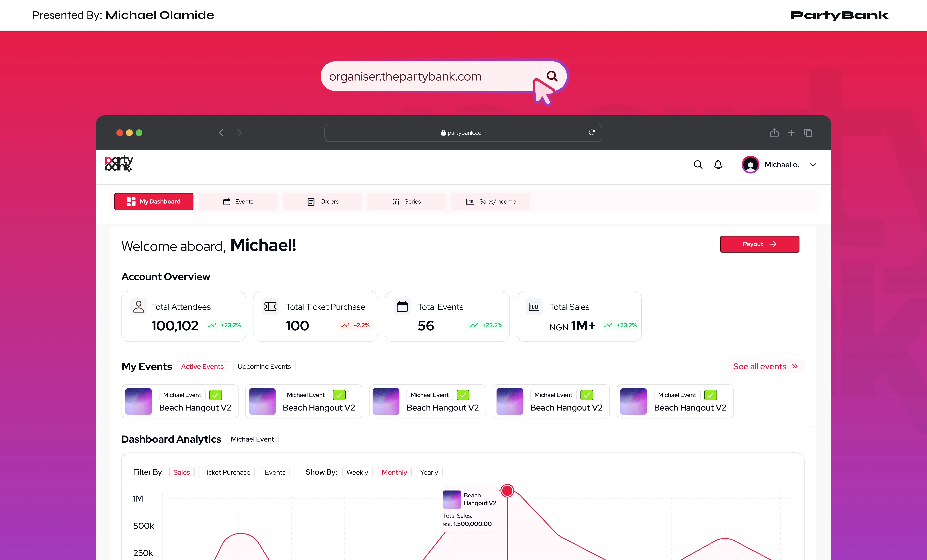
Task: Click the Payout button
Action: click(x=760, y=244)
